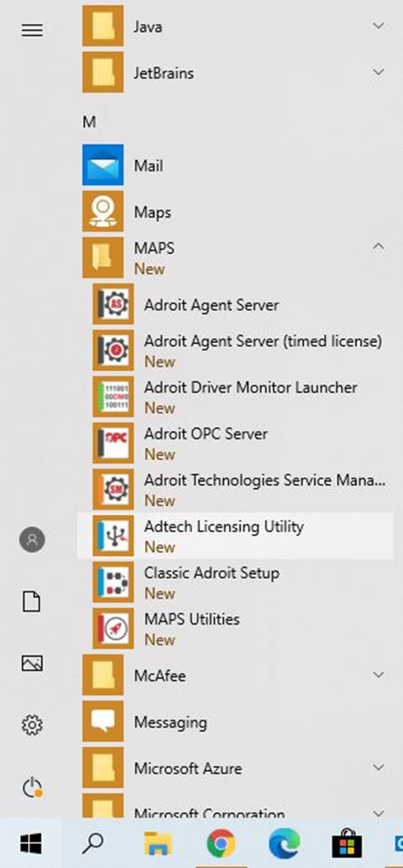Image resolution: width=403 pixels, height=868 pixels.
Task: Open the Power options button
Action: click(x=32, y=787)
